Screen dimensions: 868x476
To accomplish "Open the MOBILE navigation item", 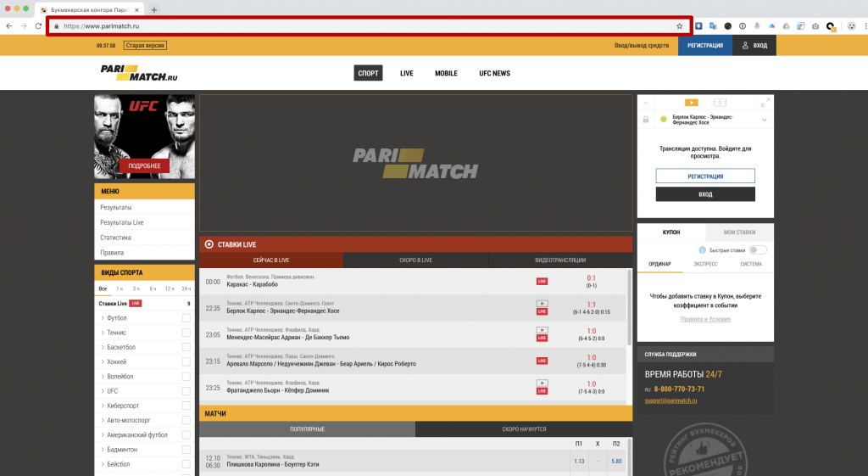I will coord(446,73).
